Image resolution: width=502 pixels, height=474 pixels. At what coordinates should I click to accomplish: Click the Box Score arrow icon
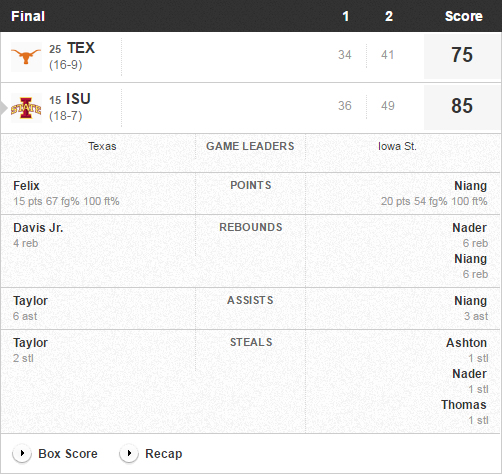tap(22, 453)
